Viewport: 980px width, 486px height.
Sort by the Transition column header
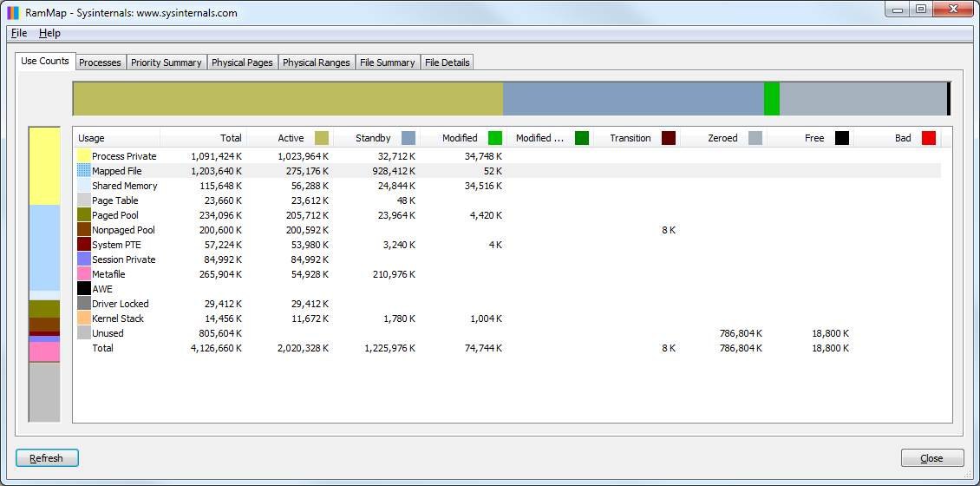click(x=637, y=138)
